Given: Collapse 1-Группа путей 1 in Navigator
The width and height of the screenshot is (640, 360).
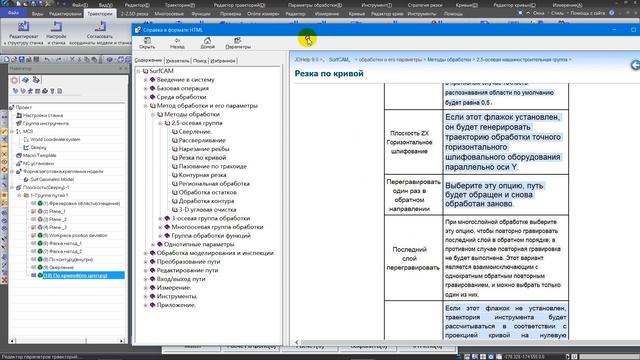Looking at the screenshot, I should [19, 196].
